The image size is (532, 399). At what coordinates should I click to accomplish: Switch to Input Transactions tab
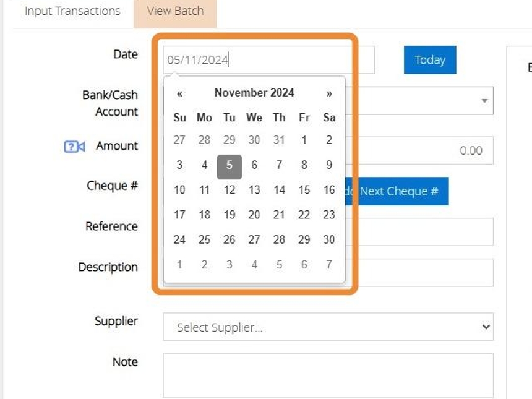click(x=72, y=11)
